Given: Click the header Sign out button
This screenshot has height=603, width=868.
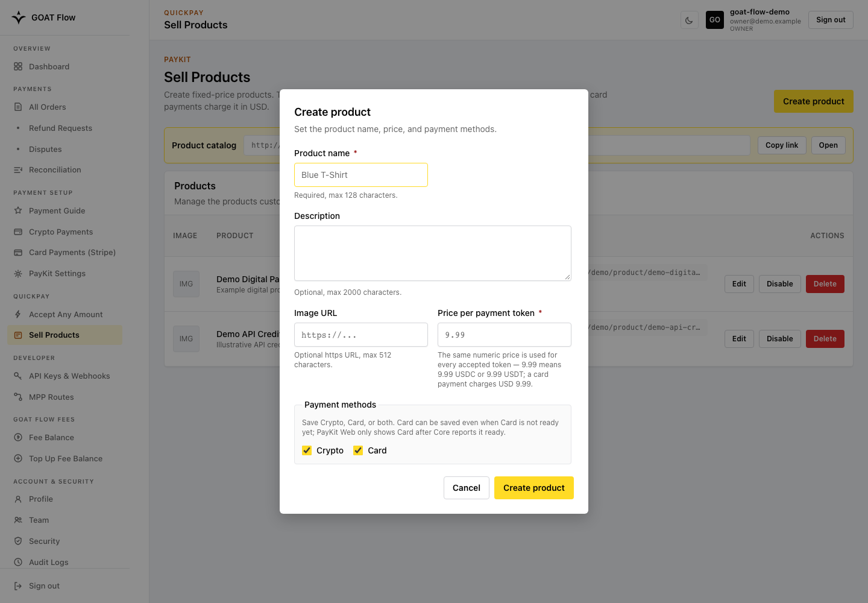Looking at the screenshot, I should (x=831, y=20).
